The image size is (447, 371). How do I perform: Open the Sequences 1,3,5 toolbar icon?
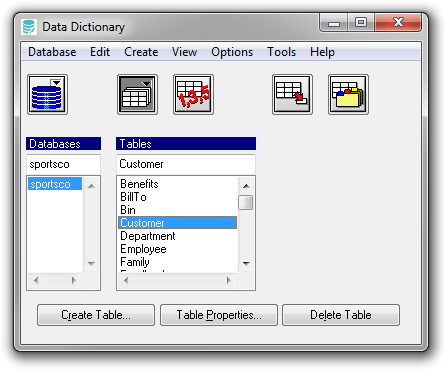pyautogui.click(x=193, y=95)
